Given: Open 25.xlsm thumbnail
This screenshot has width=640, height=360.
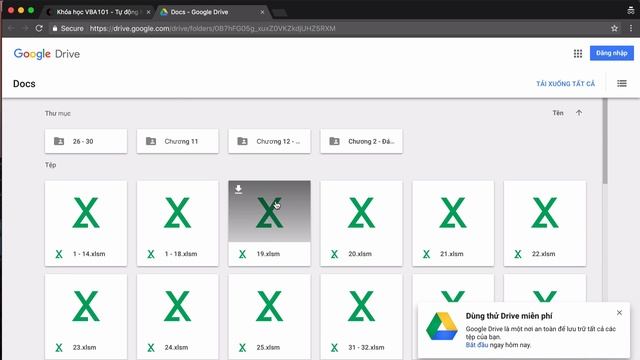Looking at the screenshot, I should click(x=269, y=305).
